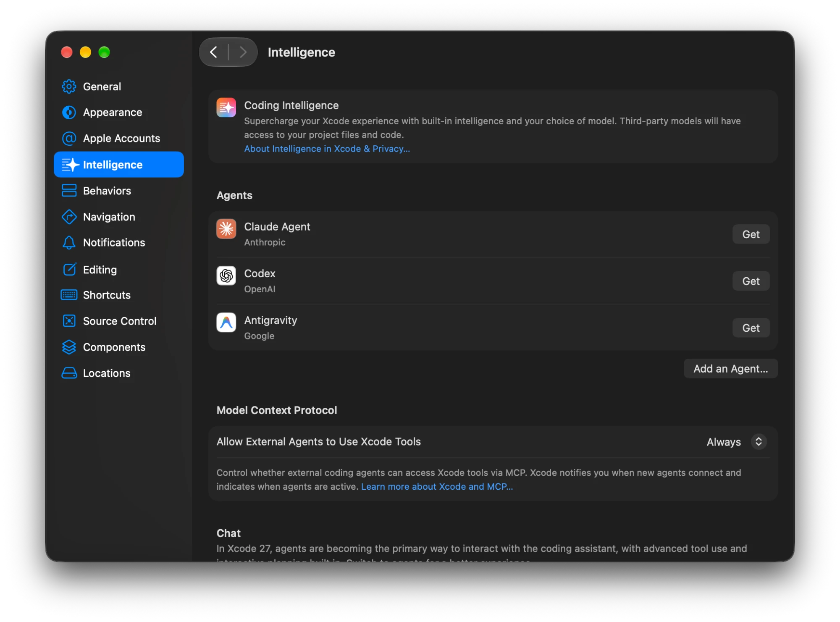The image size is (840, 622).
Task: Switch to the Appearance pane
Action: coord(119,113)
